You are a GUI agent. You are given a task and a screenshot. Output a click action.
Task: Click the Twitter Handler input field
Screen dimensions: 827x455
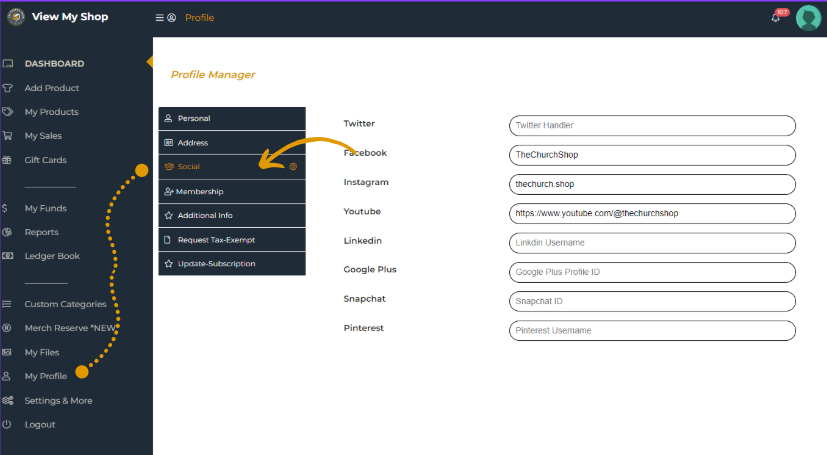[x=652, y=125]
